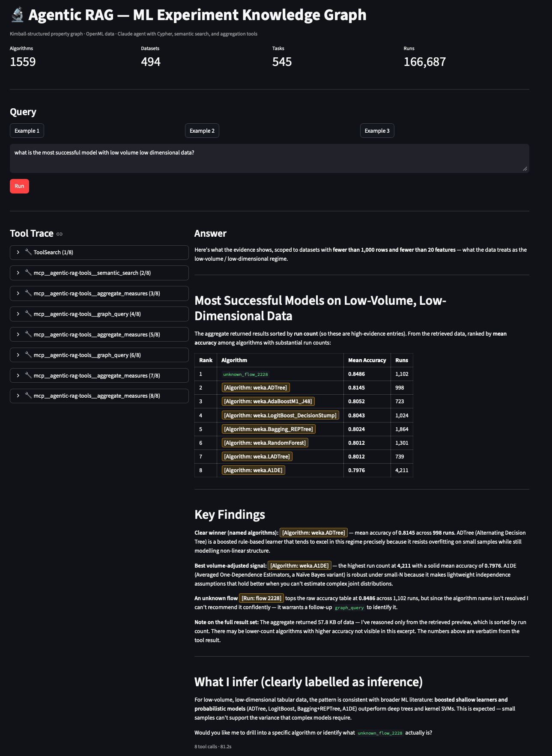
Task: Expand graph_query (6/8) trace chevron
Action: click(x=18, y=355)
